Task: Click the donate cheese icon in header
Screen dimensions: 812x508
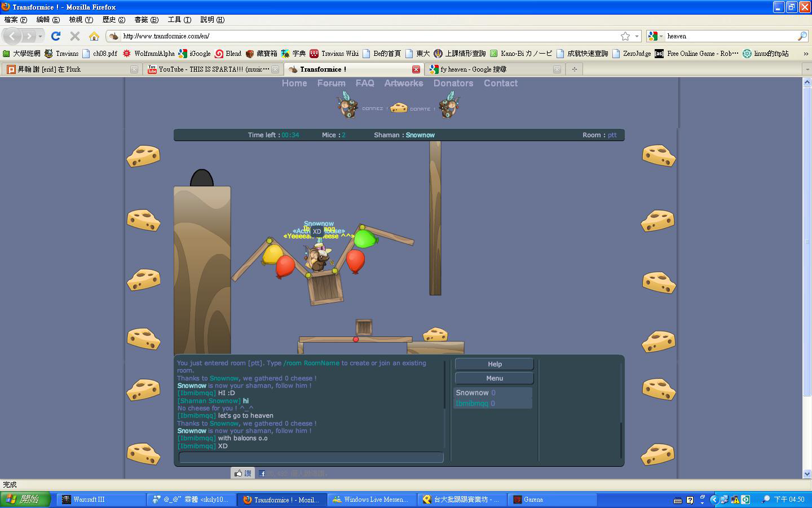Action: [x=399, y=107]
